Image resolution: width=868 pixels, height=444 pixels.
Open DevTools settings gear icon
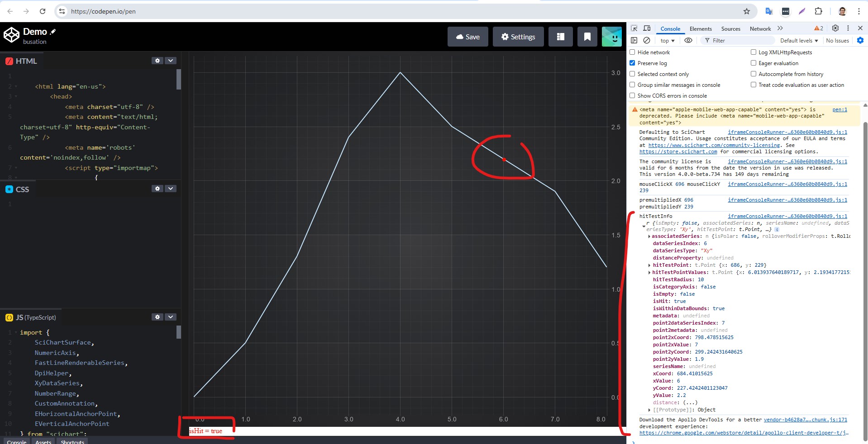click(835, 28)
